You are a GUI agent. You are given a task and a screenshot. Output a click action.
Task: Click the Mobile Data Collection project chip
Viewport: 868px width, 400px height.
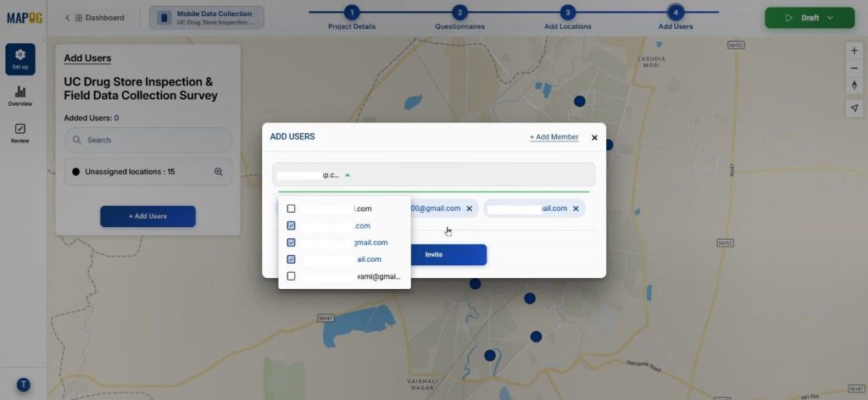point(207,18)
